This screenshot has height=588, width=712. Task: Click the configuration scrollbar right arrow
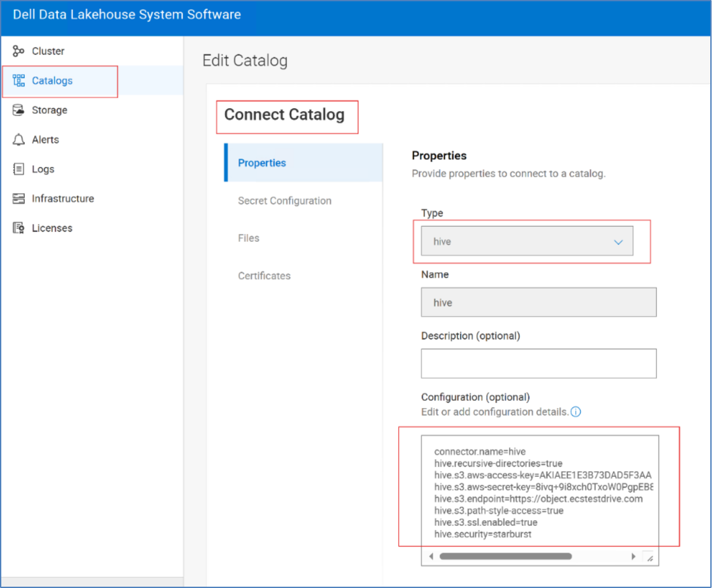633,556
